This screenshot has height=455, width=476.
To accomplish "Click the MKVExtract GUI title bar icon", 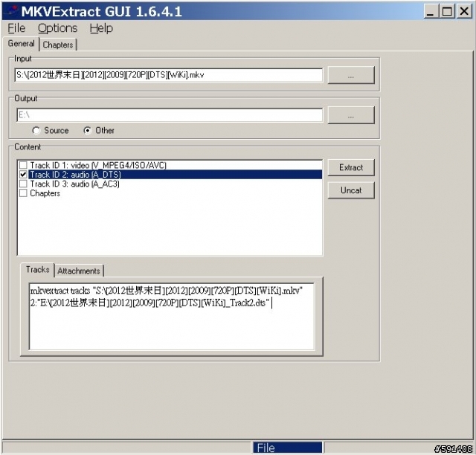I will [x=12, y=11].
